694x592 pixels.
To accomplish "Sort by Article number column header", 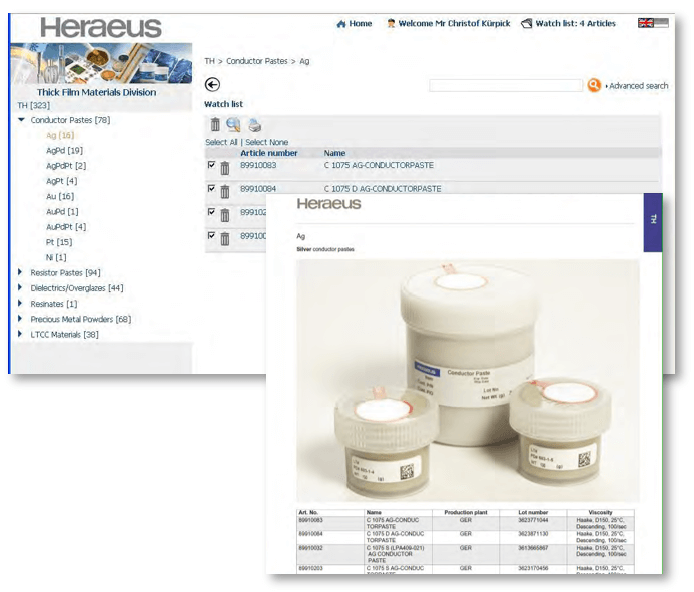I will pyautogui.click(x=269, y=153).
